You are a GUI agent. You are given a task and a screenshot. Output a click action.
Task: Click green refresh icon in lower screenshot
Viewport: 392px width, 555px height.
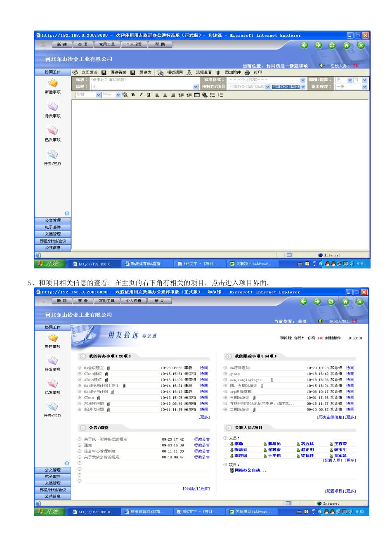[331, 301]
